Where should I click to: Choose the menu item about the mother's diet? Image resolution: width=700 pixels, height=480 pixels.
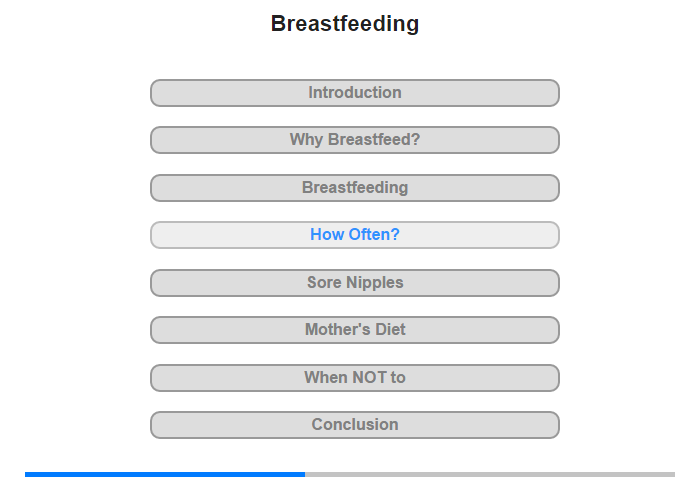click(x=354, y=330)
